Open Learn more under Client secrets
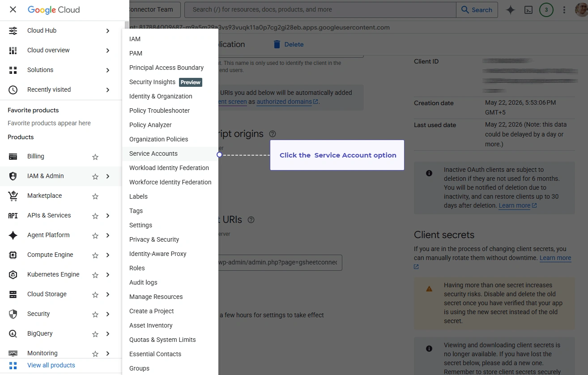The width and height of the screenshot is (588, 375). tap(555, 258)
